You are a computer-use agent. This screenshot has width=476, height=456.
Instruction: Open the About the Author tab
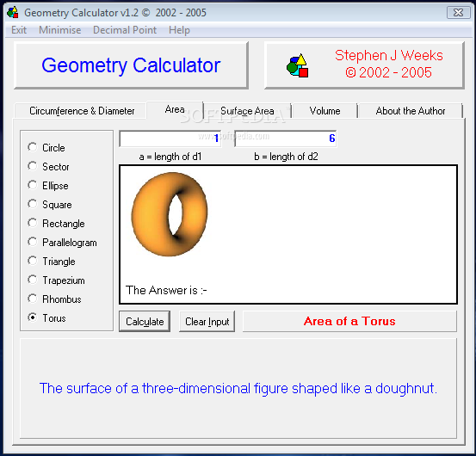click(x=410, y=111)
